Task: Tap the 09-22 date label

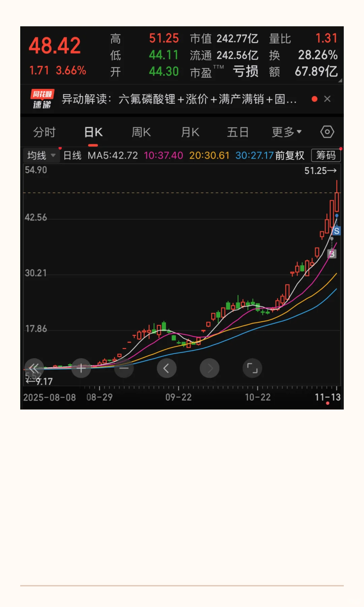Action: click(178, 397)
